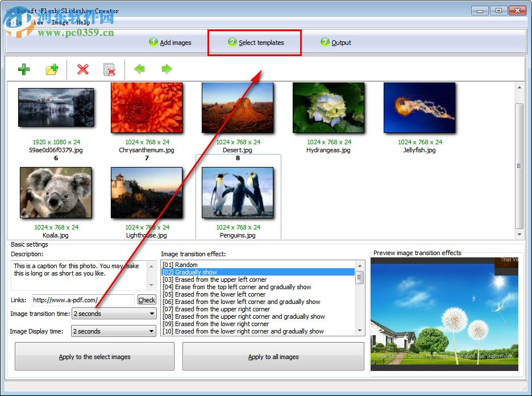This screenshot has width=532, height=396.
Task: Remove the selected image with red X icon
Action: click(82, 69)
